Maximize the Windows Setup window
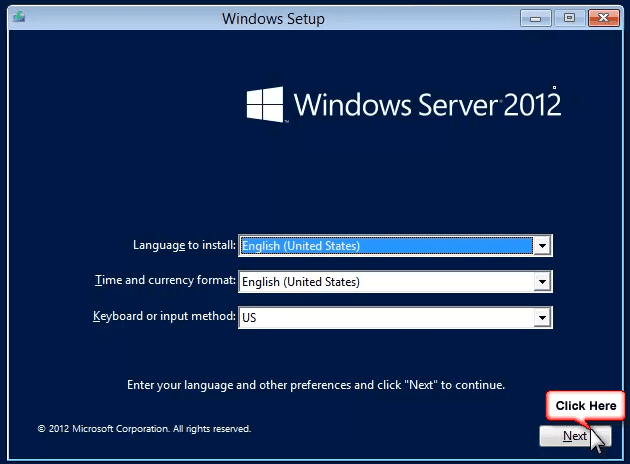The width and height of the screenshot is (630, 464). coord(569,18)
